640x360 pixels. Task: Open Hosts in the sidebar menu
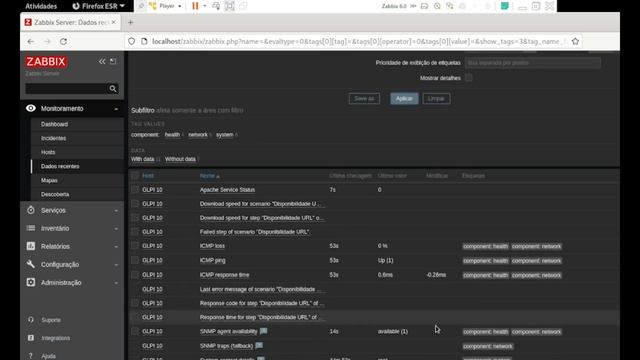(48, 152)
